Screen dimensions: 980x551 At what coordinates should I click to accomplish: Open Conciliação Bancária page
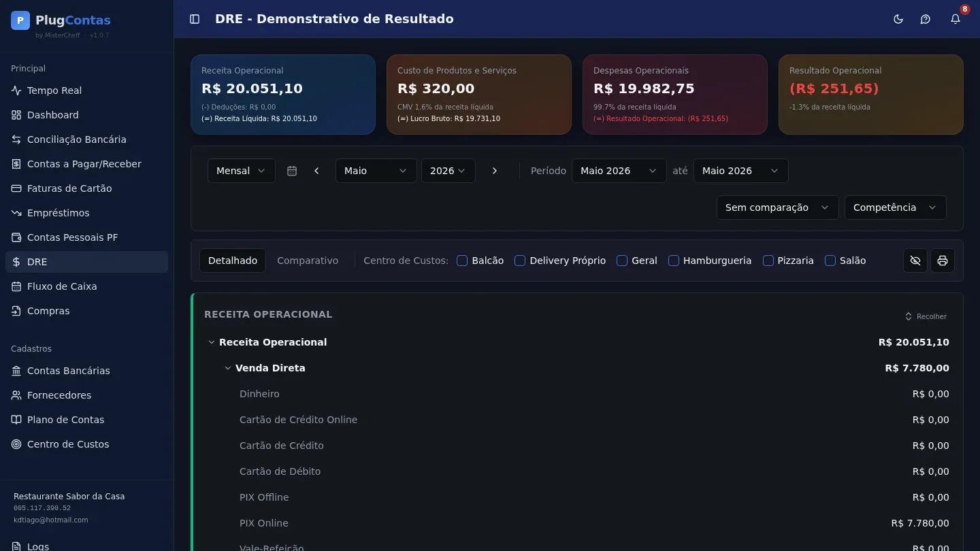click(x=86, y=139)
